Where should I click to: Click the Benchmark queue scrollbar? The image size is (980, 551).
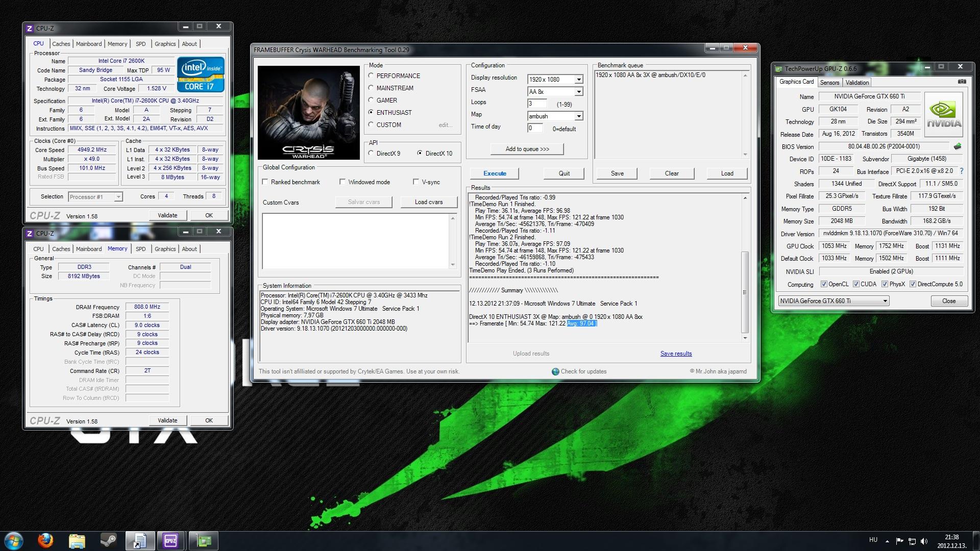(x=745, y=115)
